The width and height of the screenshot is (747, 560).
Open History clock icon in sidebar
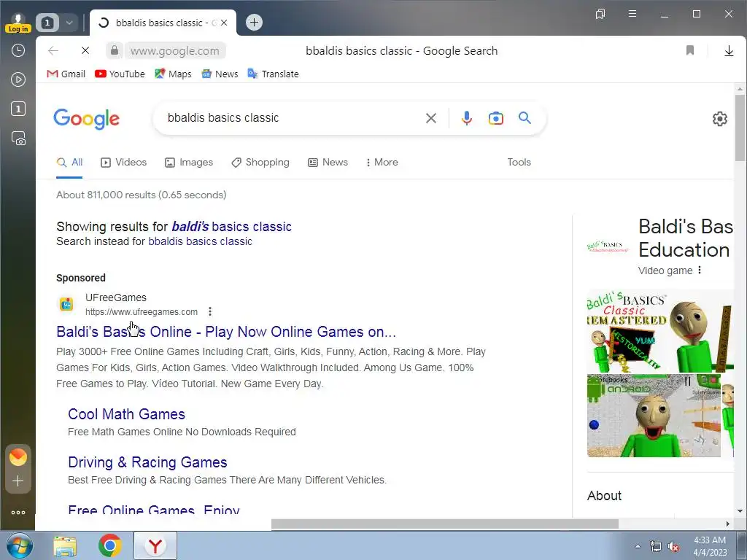coord(18,50)
